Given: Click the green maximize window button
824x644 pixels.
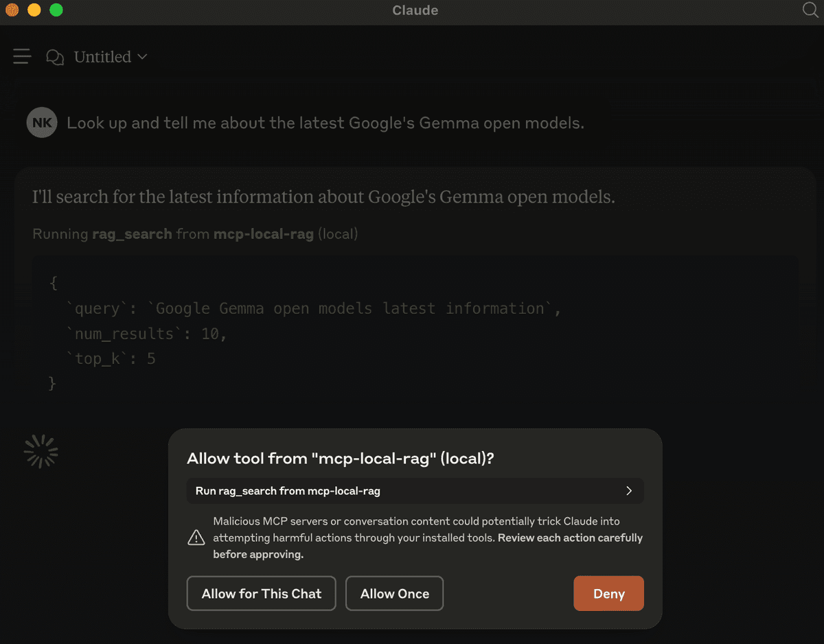Looking at the screenshot, I should tap(56, 10).
